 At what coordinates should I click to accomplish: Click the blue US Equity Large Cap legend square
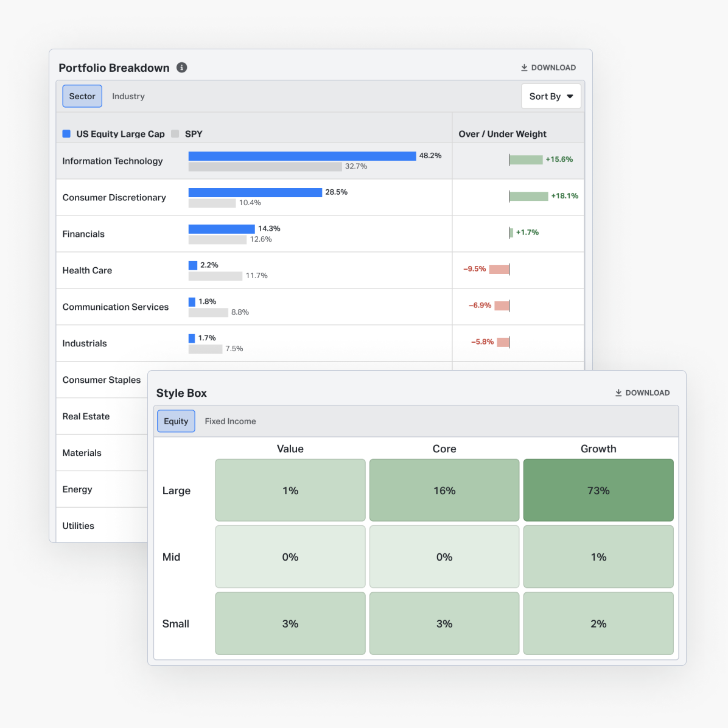[66, 134]
